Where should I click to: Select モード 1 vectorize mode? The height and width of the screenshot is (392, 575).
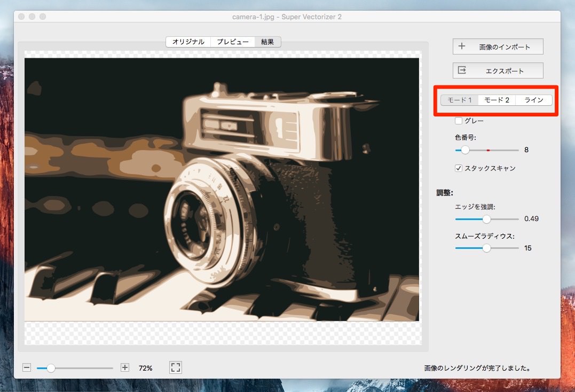[459, 100]
